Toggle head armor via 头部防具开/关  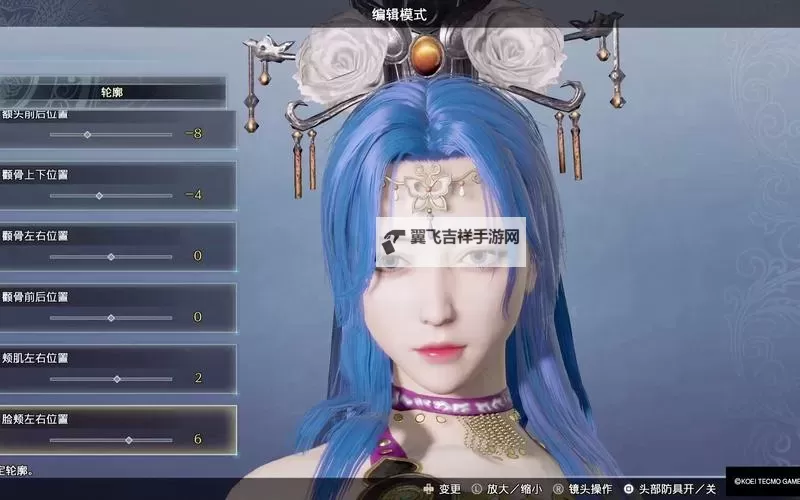pyautogui.click(x=678, y=489)
